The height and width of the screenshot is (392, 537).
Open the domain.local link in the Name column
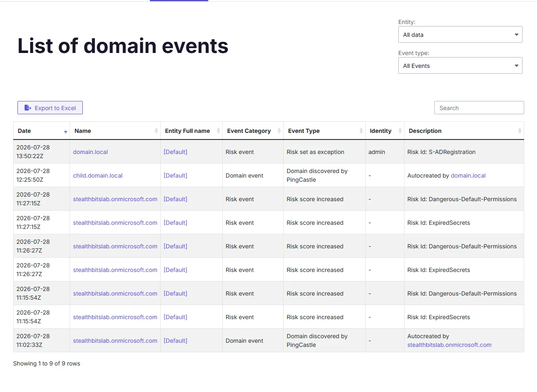(x=90, y=152)
